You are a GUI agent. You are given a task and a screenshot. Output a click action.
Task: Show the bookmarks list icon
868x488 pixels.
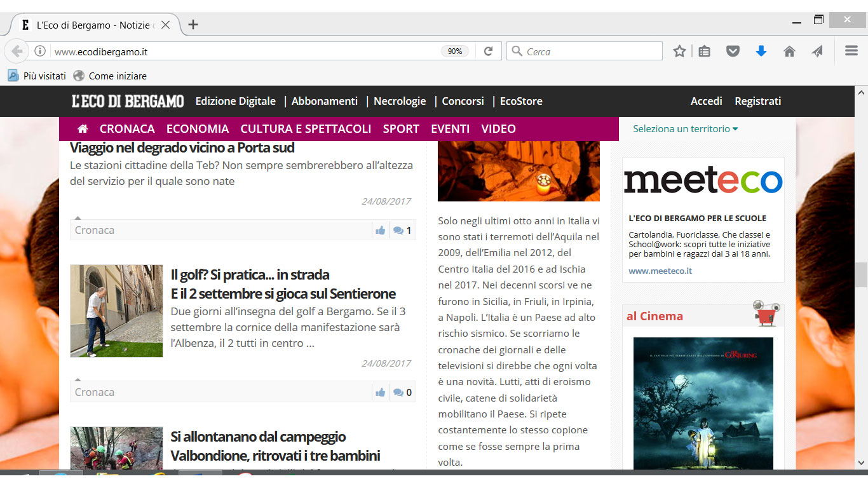704,51
